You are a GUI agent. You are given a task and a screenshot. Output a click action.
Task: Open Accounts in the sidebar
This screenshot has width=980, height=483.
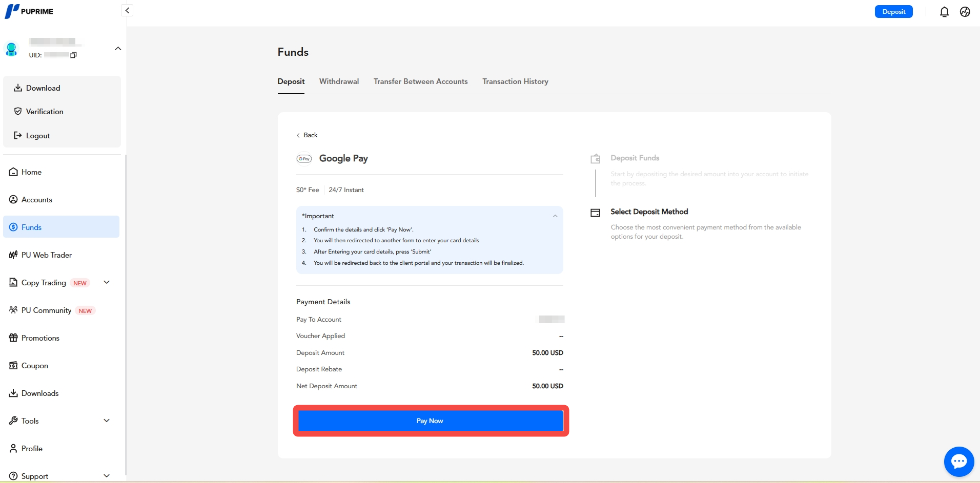(x=61, y=200)
